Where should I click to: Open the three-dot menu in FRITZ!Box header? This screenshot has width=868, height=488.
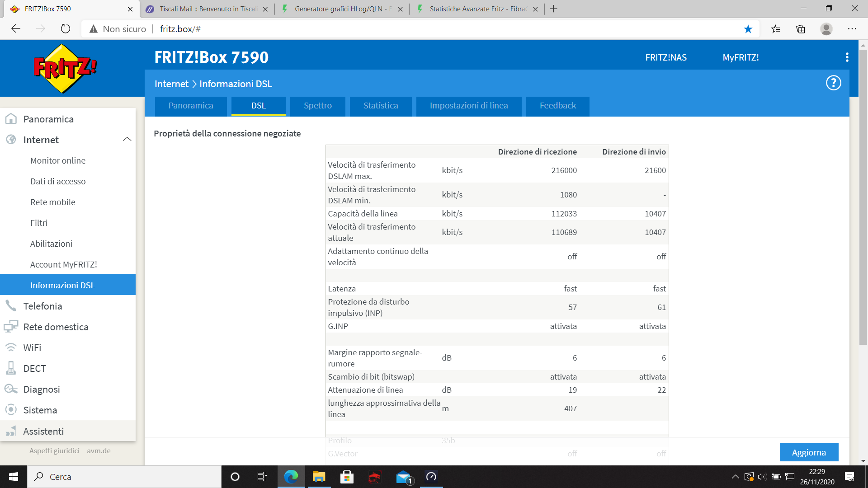[x=847, y=57]
